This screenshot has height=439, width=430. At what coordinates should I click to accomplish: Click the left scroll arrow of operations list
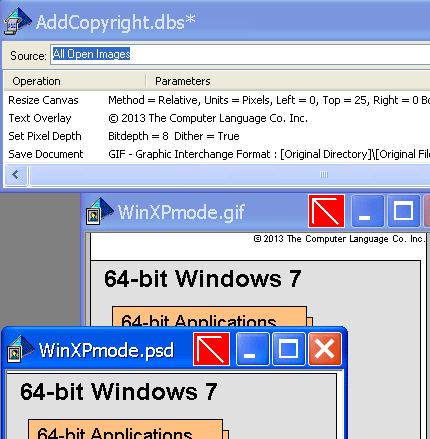click(x=15, y=175)
